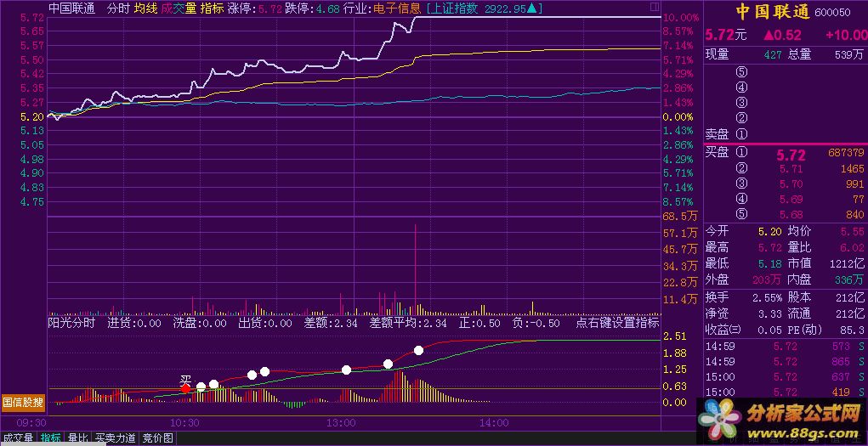Click the 14:00 label on the time axis

point(494,423)
